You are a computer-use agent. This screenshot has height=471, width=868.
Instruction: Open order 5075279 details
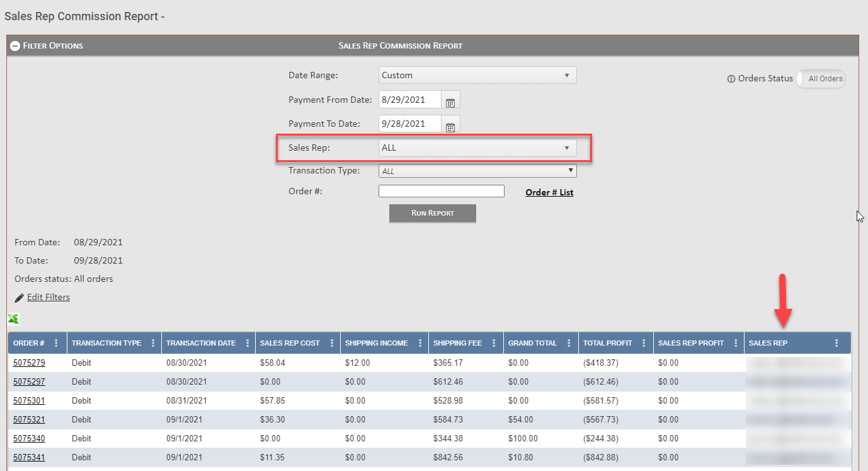pos(29,363)
